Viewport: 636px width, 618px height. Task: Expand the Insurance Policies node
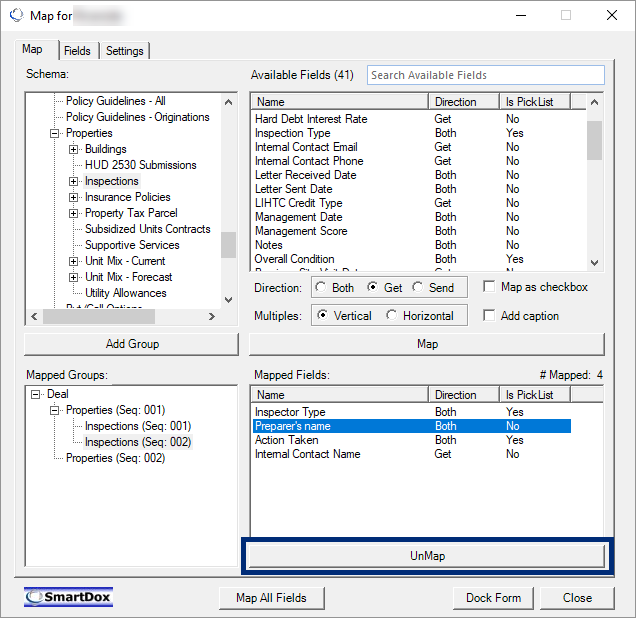point(73,197)
